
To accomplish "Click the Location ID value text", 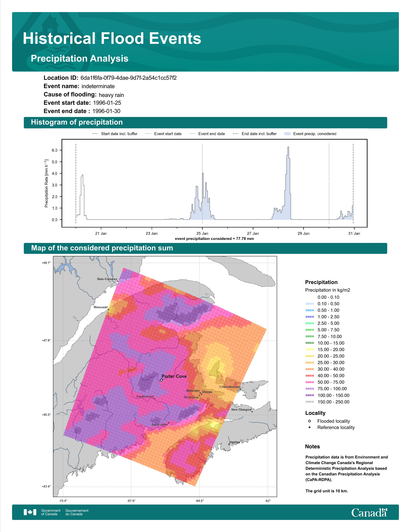I will [x=129, y=78].
